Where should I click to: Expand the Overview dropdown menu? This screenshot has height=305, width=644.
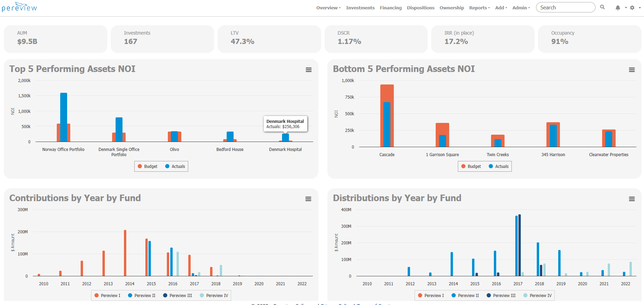[x=328, y=8]
